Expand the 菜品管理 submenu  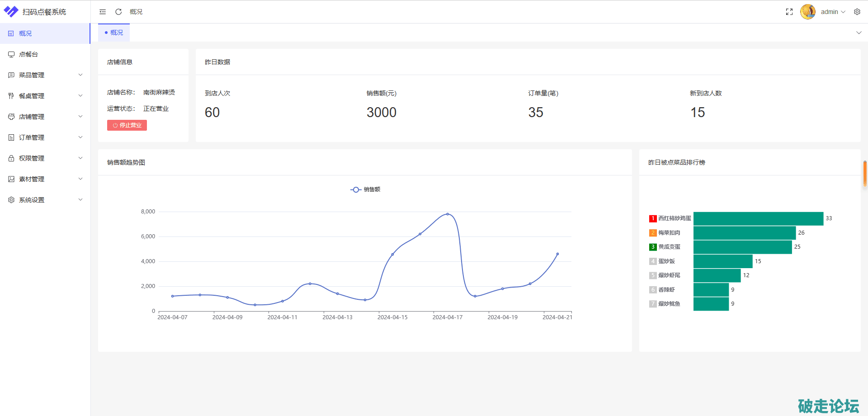[x=45, y=75]
